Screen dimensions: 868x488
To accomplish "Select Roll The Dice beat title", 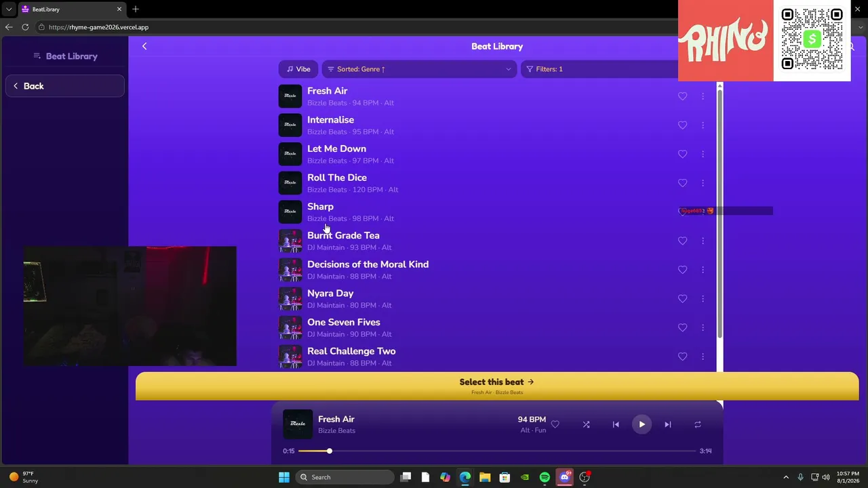I will pos(337,178).
